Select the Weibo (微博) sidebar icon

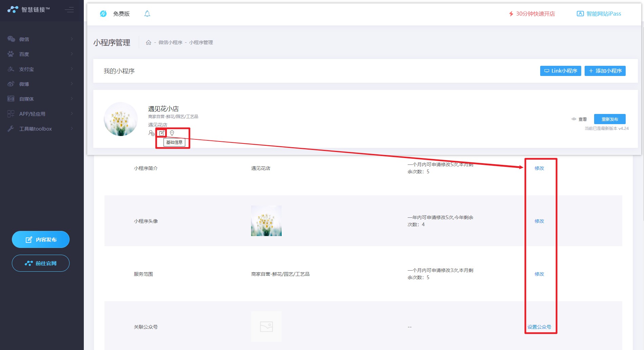tap(11, 84)
